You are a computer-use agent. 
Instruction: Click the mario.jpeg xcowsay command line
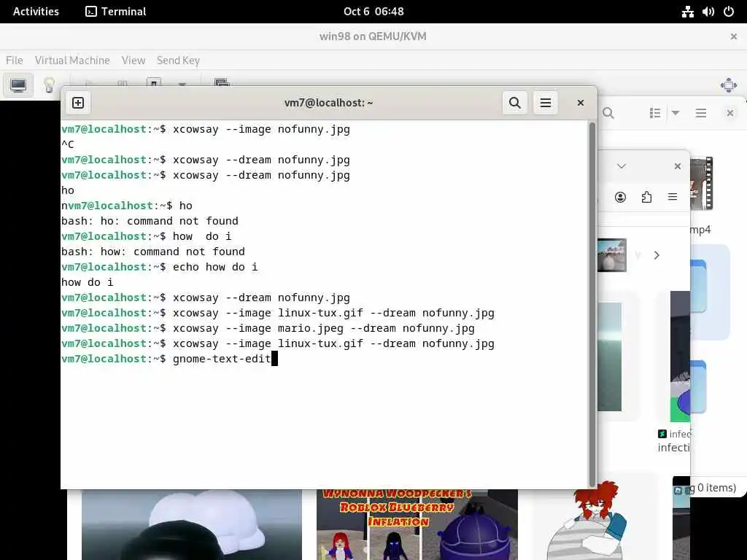(x=268, y=329)
